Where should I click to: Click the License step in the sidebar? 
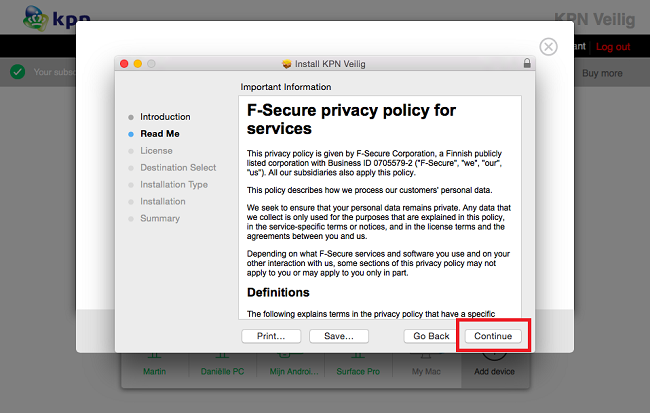click(156, 151)
